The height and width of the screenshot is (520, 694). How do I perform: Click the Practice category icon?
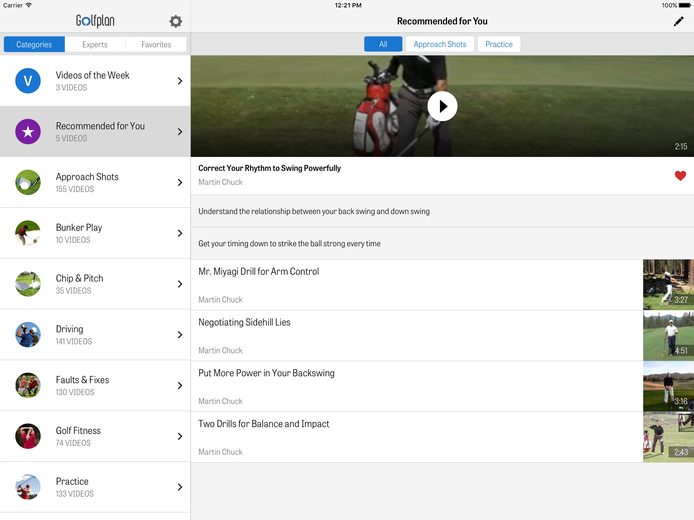(x=28, y=487)
